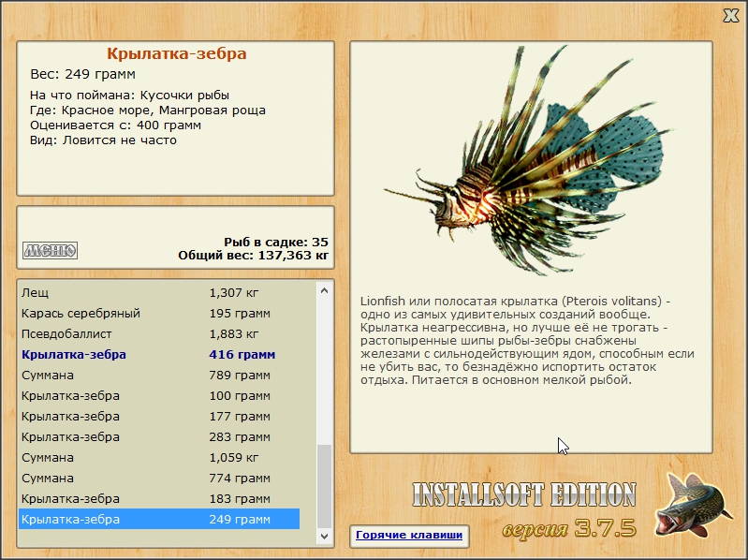This screenshot has width=748, height=560.
Task: Click the На что поймана: Кусочки рыбы line
Action: point(130,95)
